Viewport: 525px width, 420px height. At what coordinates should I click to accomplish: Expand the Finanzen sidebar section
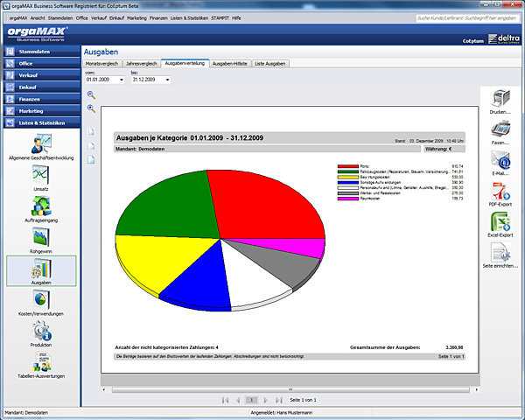pyautogui.click(x=42, y=99)
